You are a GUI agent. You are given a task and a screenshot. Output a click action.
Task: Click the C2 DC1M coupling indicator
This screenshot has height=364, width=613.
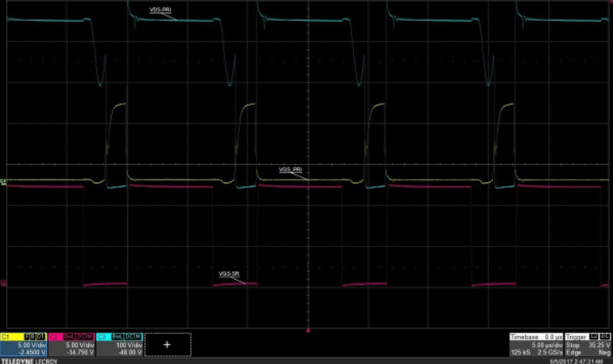coord(85,336)
